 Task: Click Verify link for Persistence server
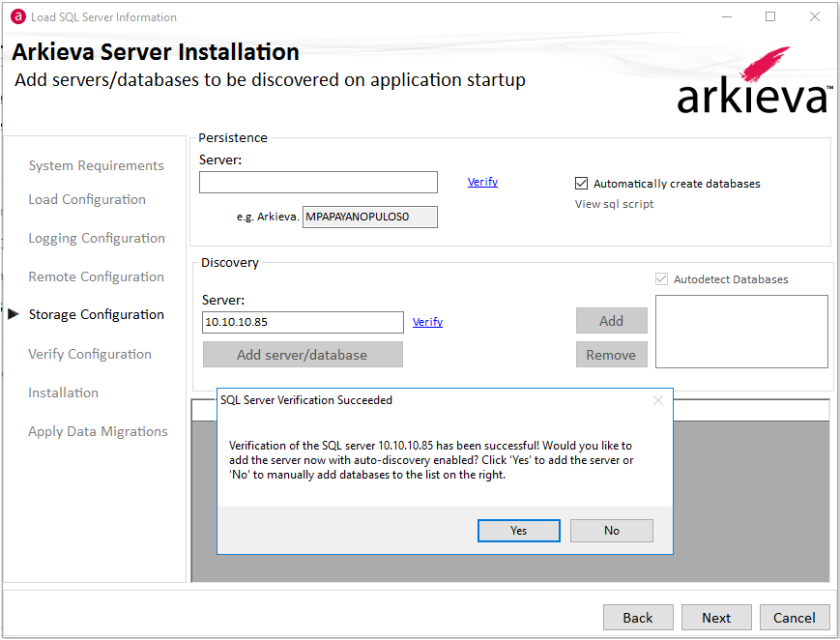[x=482, y=182]
